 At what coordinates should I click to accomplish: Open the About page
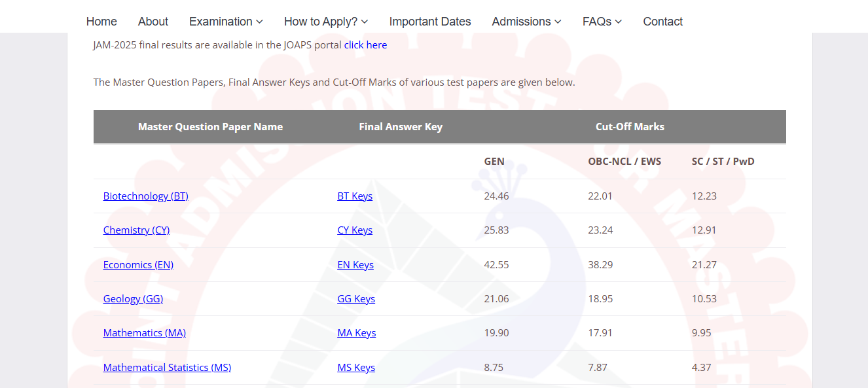coord(153,21)
